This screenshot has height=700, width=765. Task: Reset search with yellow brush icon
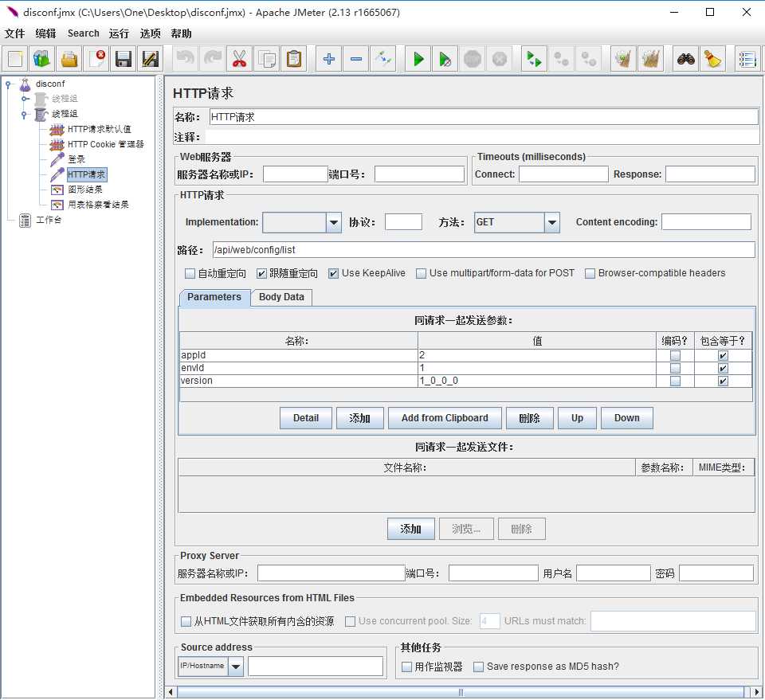712,59
